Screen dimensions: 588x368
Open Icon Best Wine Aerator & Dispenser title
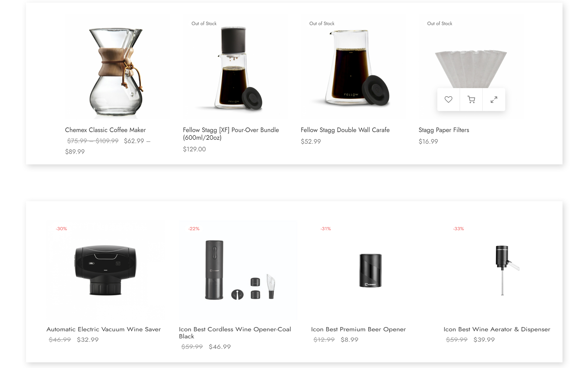coord(497,329)
